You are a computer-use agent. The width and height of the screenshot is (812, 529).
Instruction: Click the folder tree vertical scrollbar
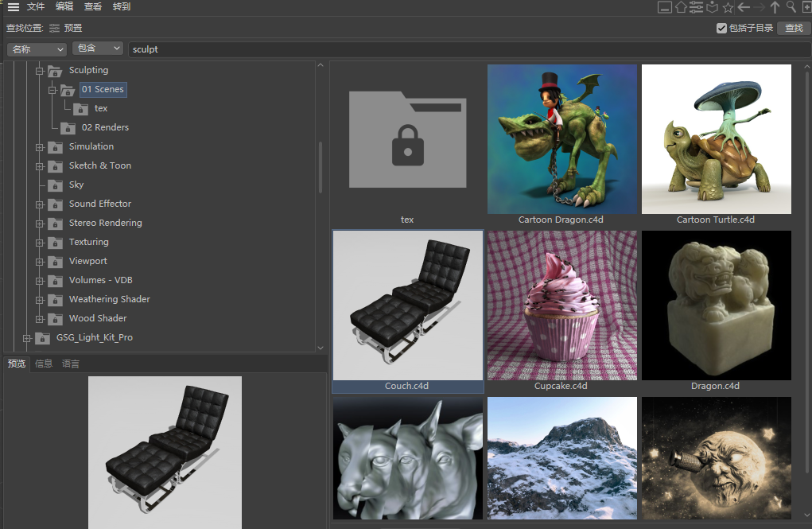point(321,167)
